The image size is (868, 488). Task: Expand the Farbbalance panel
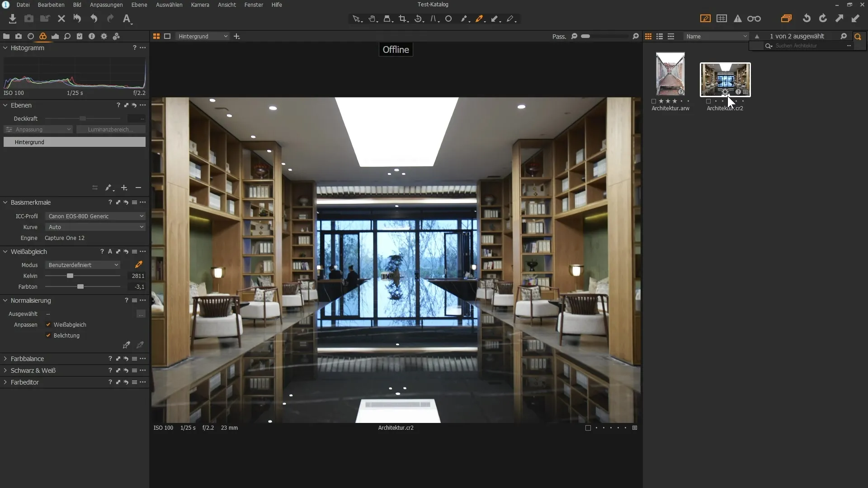[x=5, y=359]
